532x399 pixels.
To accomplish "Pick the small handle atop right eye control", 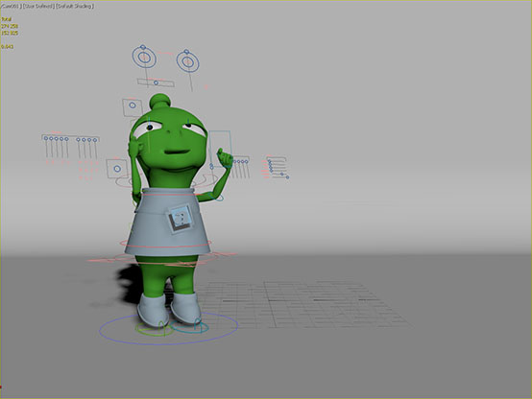I will click(186, 52).
